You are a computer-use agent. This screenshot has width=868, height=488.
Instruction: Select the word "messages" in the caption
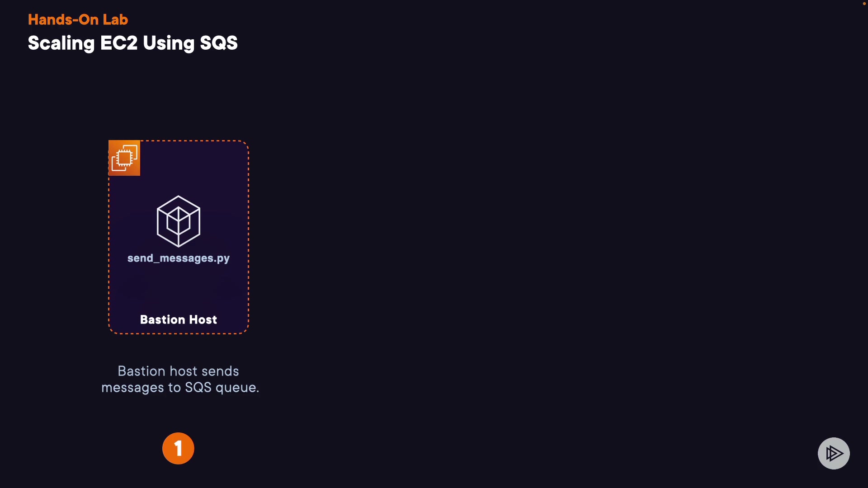[x=132, y=388]
